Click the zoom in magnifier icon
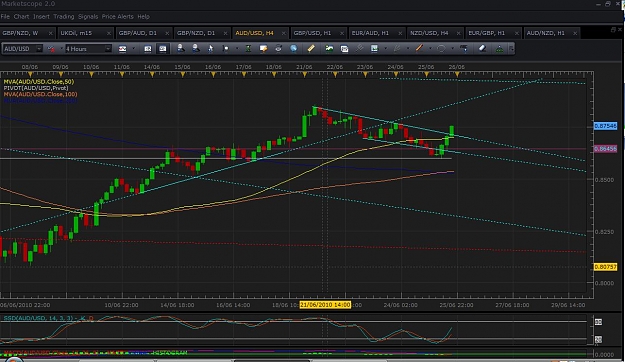This screenshot has height=362, width=625. (181, 49)
